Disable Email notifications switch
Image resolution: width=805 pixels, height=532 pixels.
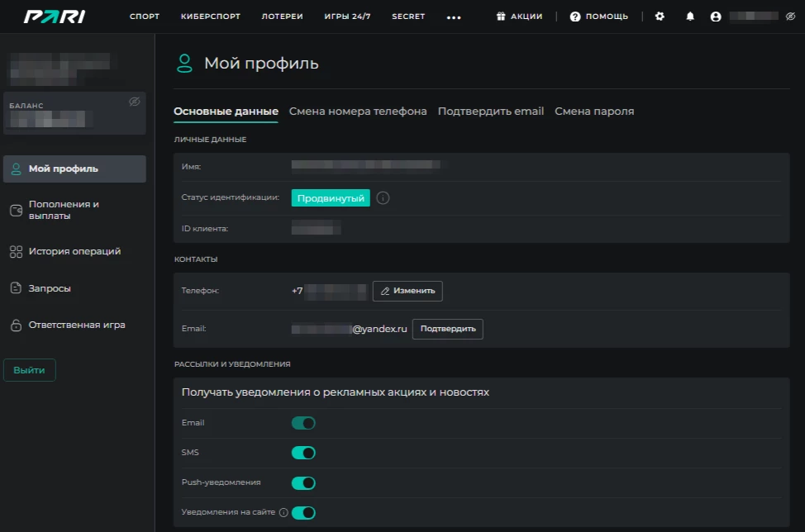pos(303,423)
